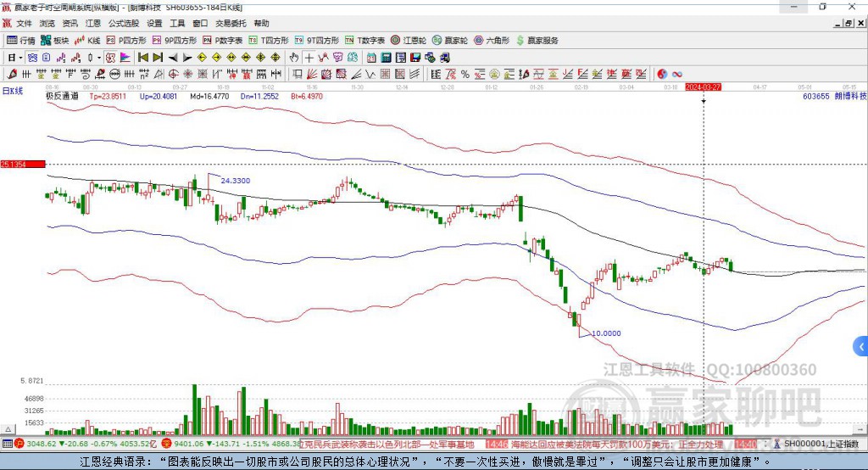This screenshot has height=470, width=868.
Task: Restore the inner chart window
Action: coord(849,23)
